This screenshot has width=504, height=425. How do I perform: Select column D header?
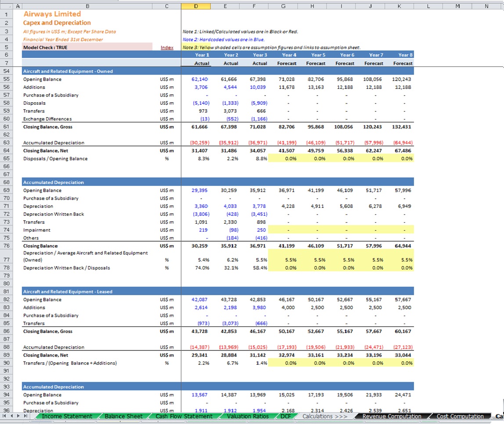point(196,6)
